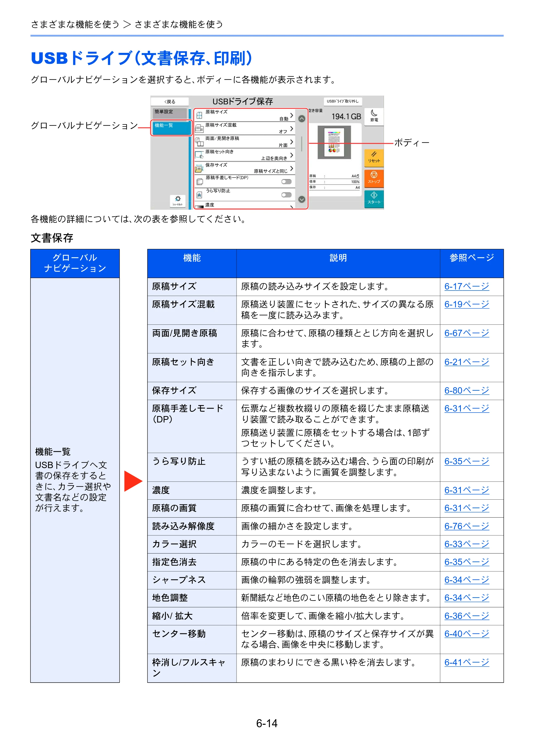Expand the 保存サイズ 原稿サイズと同じ chevron
The image size is (534, 756).
[x=291, y=168]
